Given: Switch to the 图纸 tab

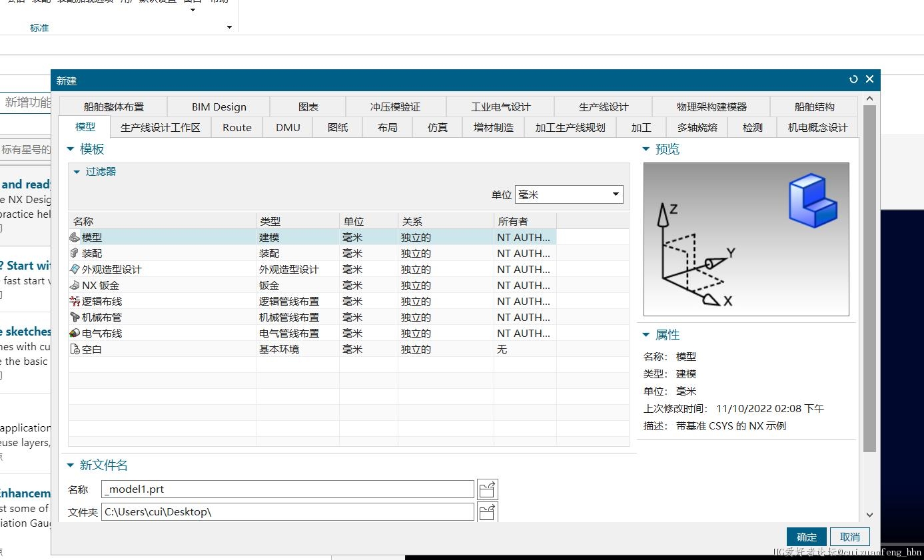Looking at the screenshot, I should (x=338, y=127).
